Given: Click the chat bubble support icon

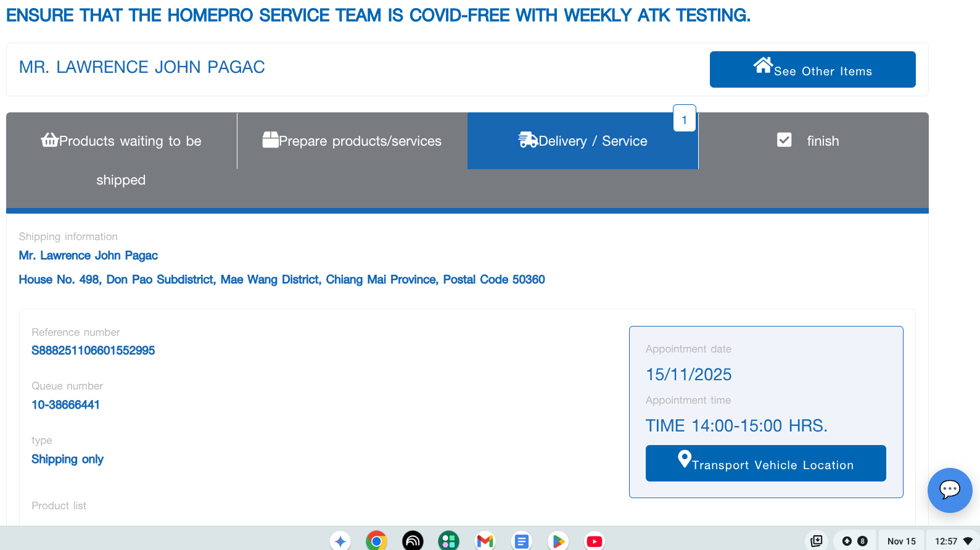Looking at the screenshot, I should click(x=949, y=490).
